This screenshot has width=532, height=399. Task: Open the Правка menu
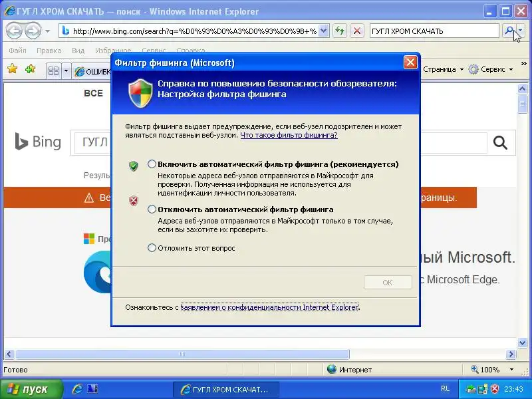coord(49,51)
